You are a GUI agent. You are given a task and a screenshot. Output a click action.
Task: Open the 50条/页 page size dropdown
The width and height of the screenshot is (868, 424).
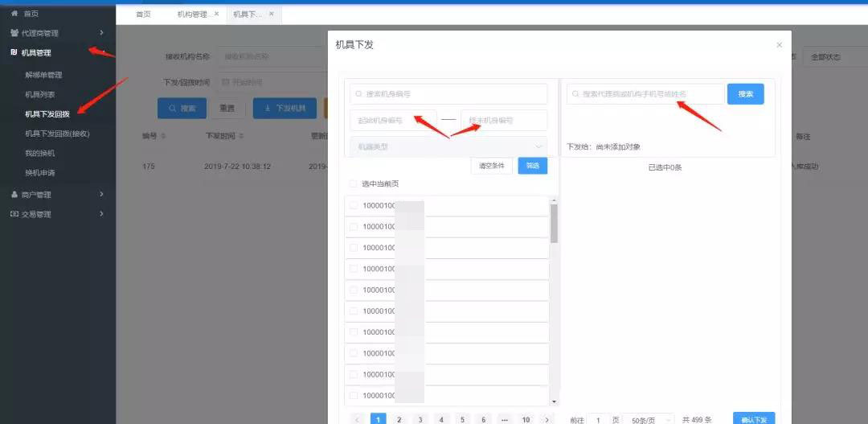pos(649,420)
